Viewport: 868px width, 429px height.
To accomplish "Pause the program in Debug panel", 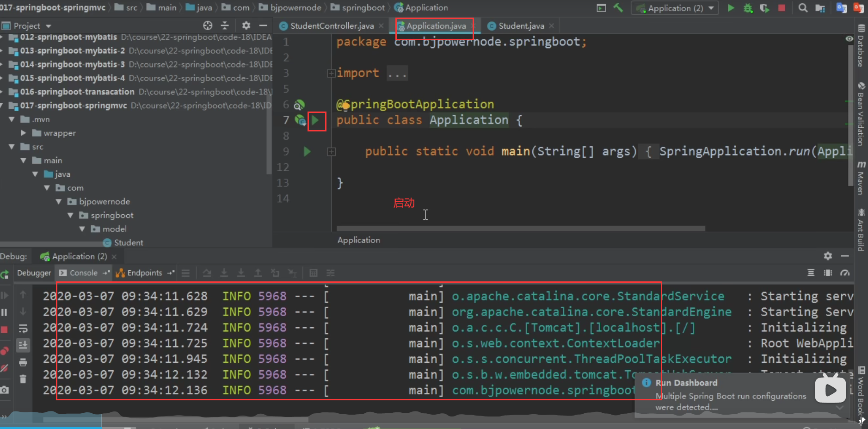I will point(4,312).
